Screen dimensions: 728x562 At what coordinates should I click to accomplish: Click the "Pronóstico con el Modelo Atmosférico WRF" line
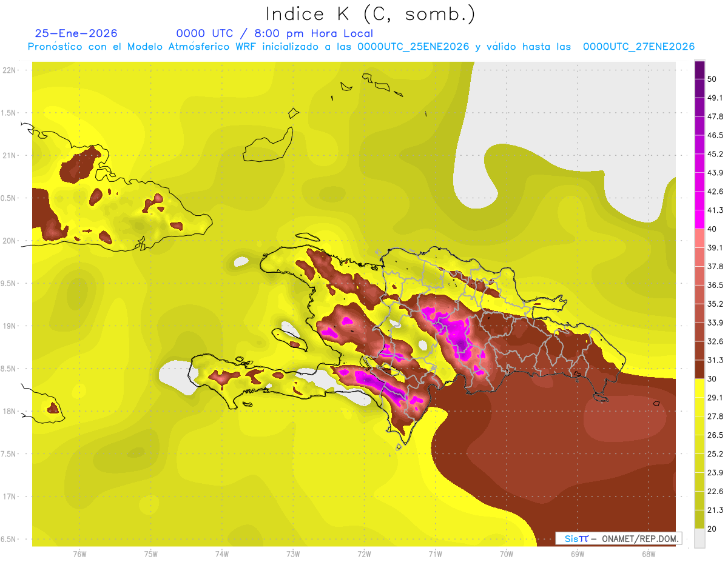[361, 47]
